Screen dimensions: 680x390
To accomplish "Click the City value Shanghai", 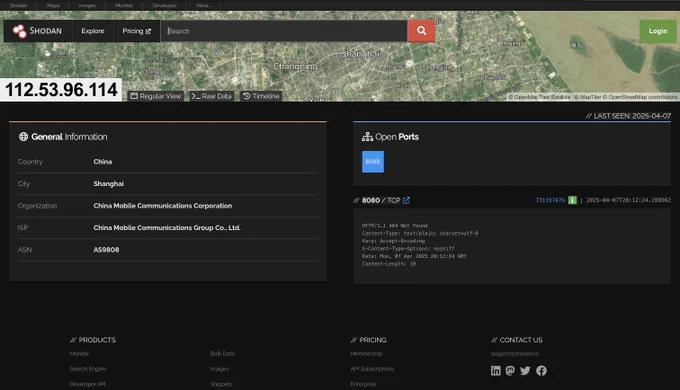I will pyautogui.click(x=108, y=184).
